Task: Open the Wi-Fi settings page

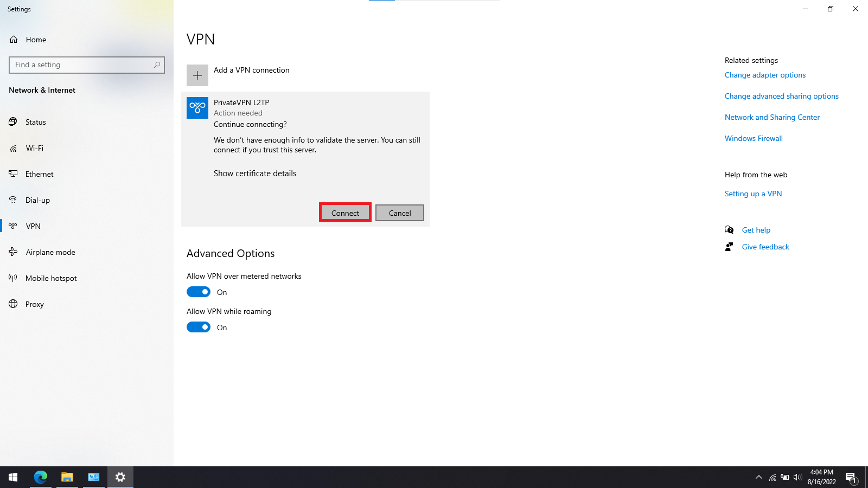Action: click(x=35, y=148)
